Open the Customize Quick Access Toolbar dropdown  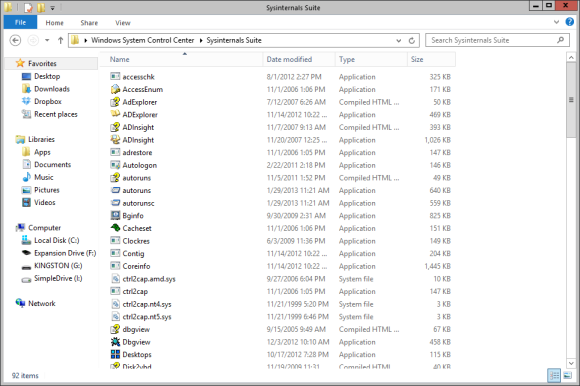click(x=53, y=8)
